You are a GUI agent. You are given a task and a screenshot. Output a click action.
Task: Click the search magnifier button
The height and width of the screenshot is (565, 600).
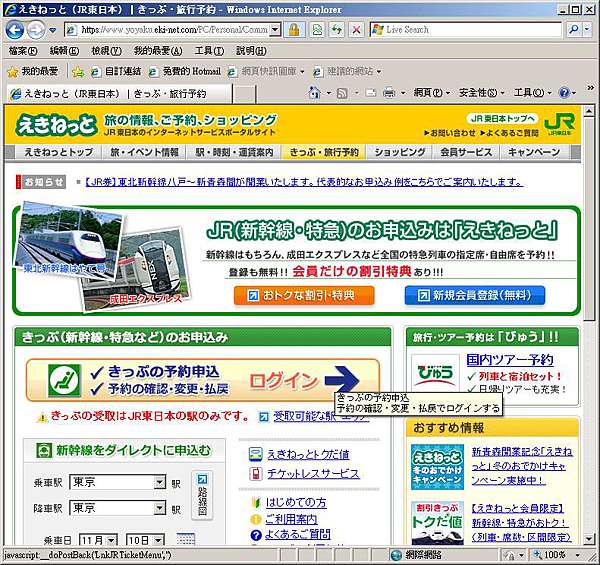(573, 29)
